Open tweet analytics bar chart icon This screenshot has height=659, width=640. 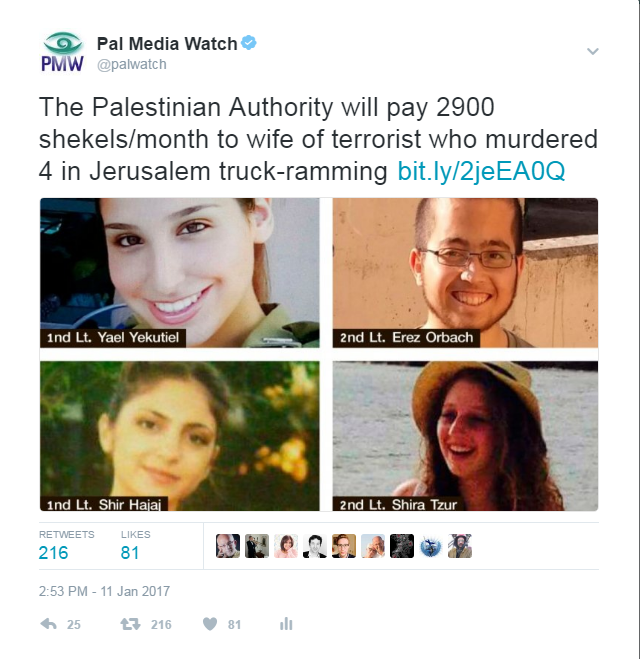click(286, 624)
